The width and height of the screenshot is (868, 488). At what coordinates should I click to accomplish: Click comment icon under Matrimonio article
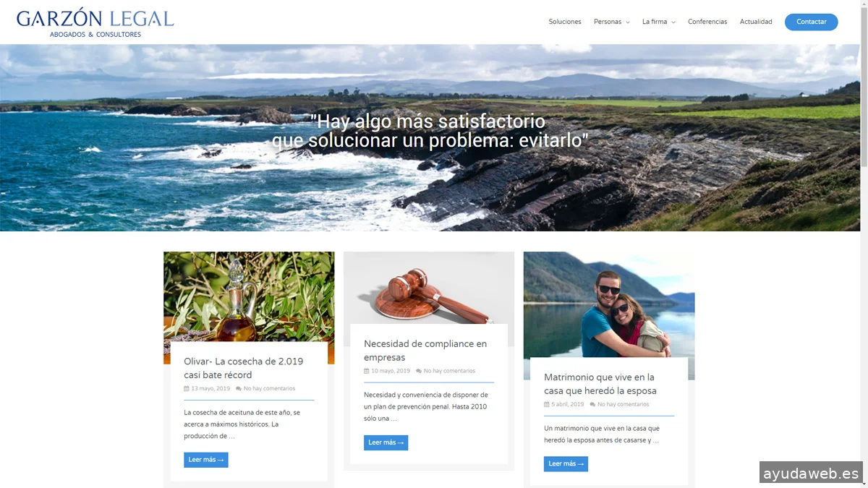(593, 405)
